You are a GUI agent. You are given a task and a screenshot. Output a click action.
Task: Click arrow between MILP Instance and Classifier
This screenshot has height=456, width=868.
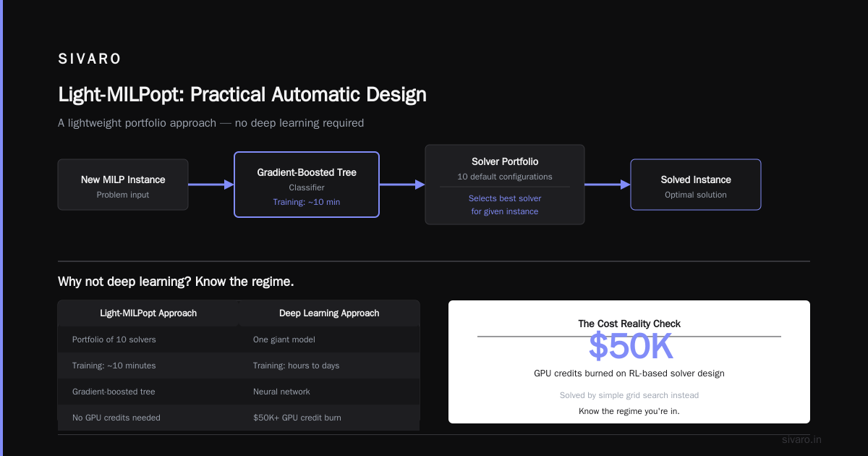(x=211, y=185)
